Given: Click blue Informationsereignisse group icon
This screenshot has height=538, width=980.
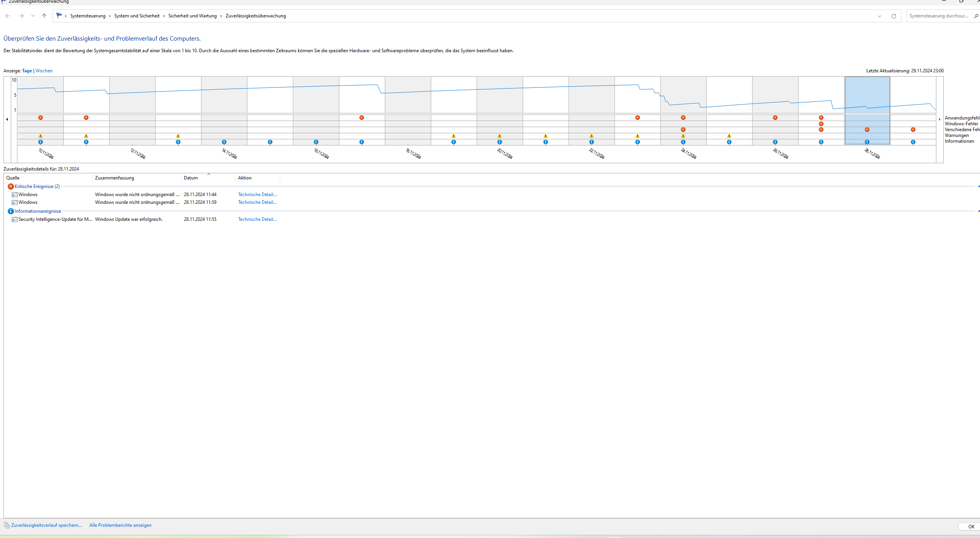Looking at the screenshot, I should coord(11,211).
